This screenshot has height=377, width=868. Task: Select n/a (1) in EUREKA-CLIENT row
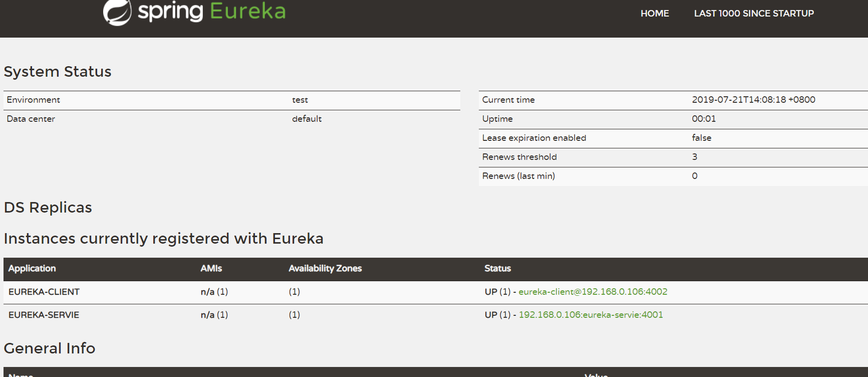(214, 292)
